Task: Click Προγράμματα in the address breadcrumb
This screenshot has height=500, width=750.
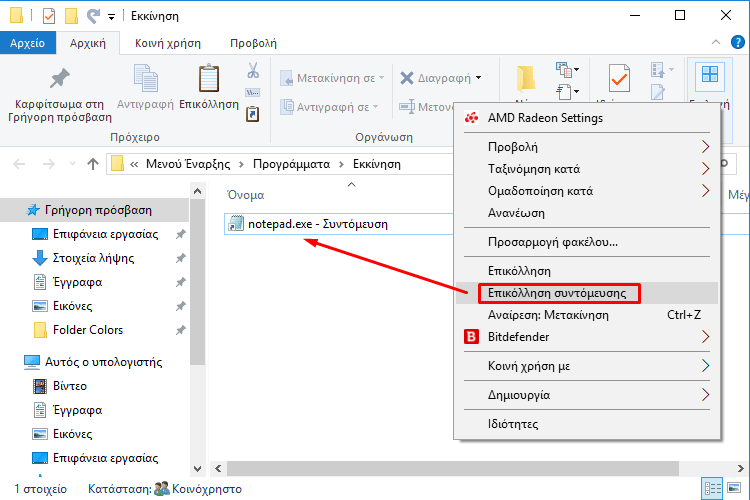Action: click(x=291, y=164)
